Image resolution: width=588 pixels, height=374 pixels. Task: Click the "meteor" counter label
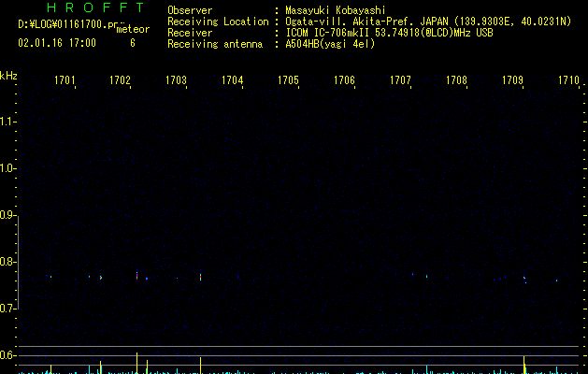(133, 29)
